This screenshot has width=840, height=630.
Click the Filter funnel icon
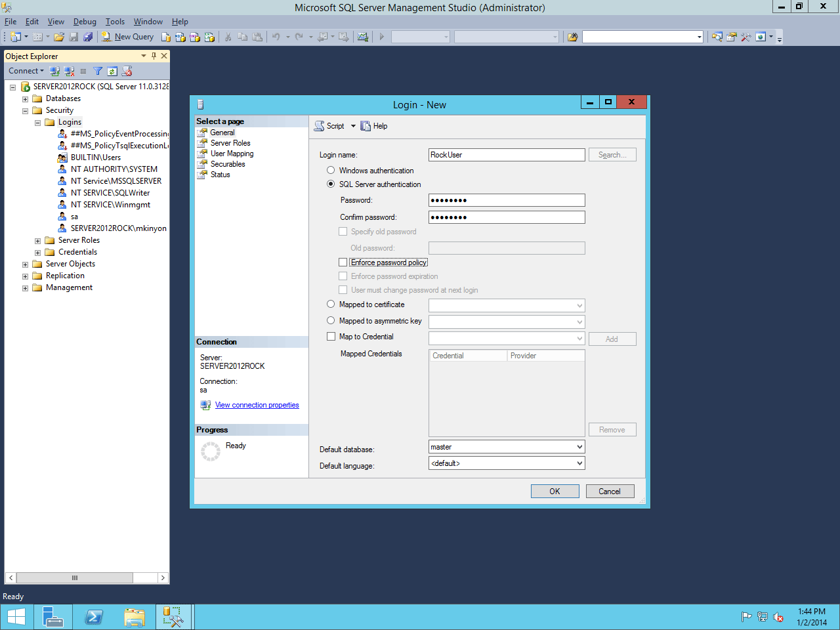point(98,71)
